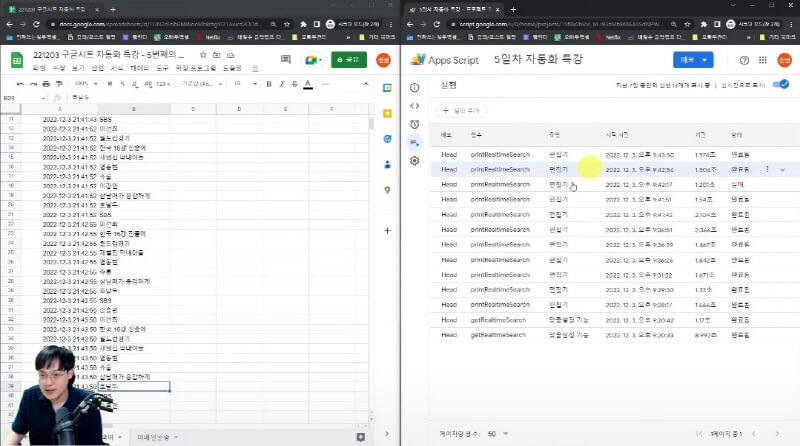Open Contacts in the Sheets side panel
This screenshot has height=446, width=800.
[387, 164]
